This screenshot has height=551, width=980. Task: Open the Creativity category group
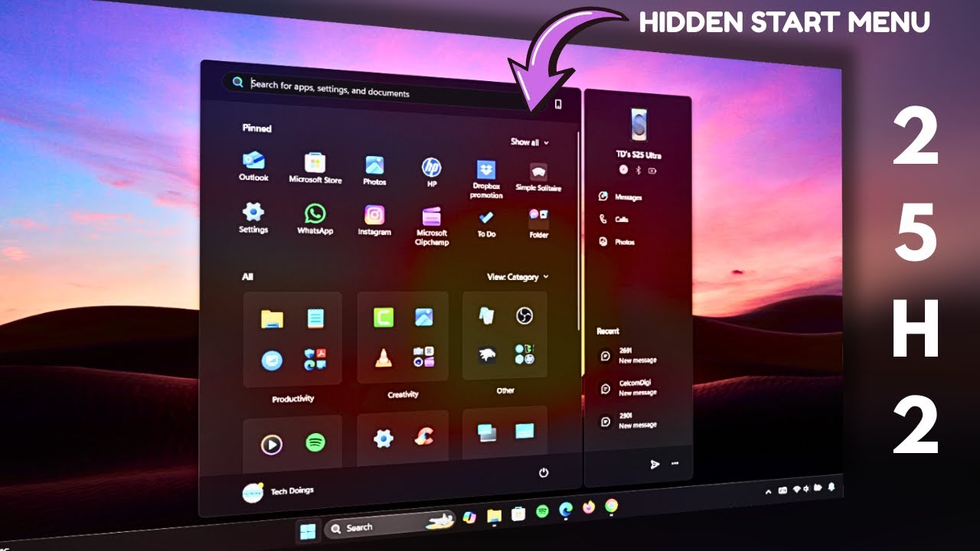[x=403, y=337]
